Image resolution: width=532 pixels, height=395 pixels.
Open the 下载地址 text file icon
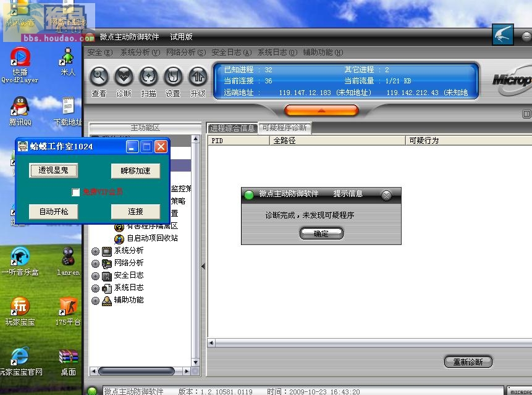coord(68,106)
